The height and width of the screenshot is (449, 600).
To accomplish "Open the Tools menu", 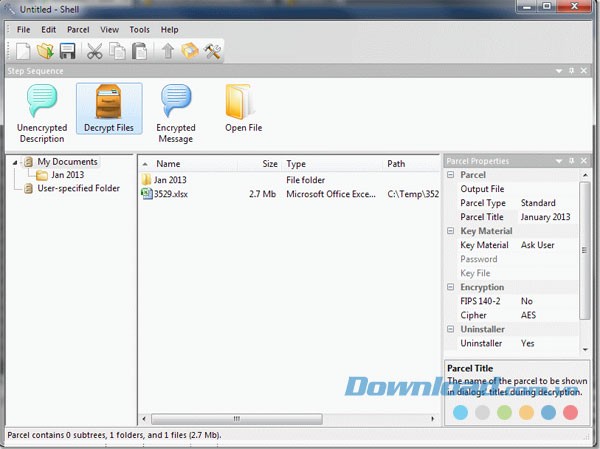I will 140,30.
